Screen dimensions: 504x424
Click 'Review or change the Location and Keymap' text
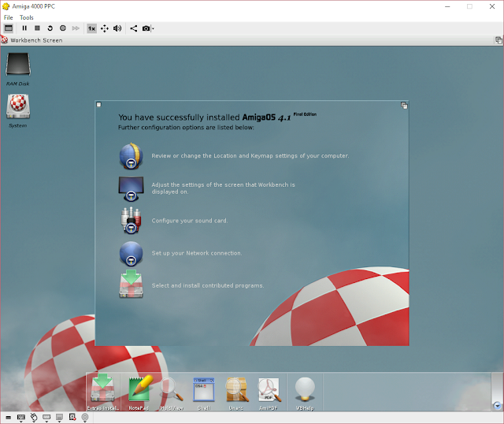[x=250, y=156]
